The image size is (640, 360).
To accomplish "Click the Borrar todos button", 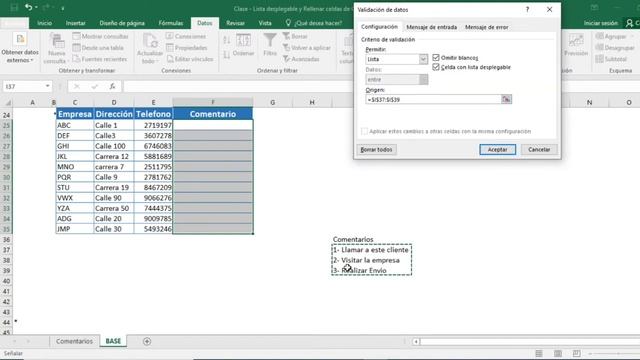I will 376,149.
